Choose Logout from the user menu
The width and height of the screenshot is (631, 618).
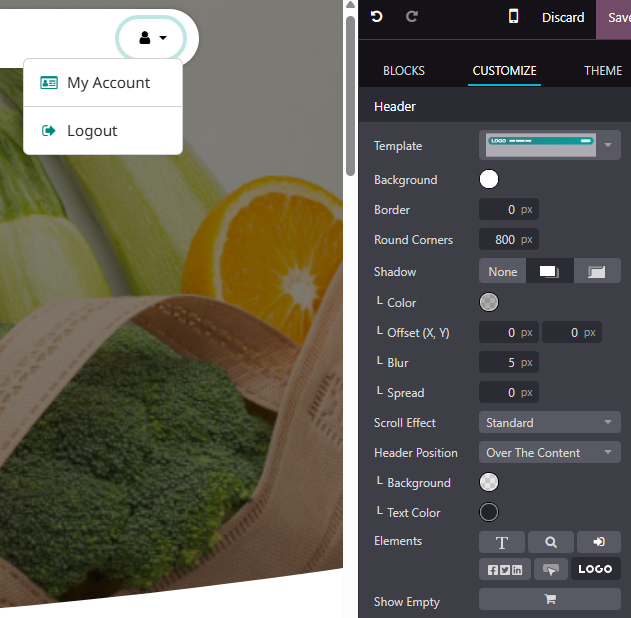(103, 131)
